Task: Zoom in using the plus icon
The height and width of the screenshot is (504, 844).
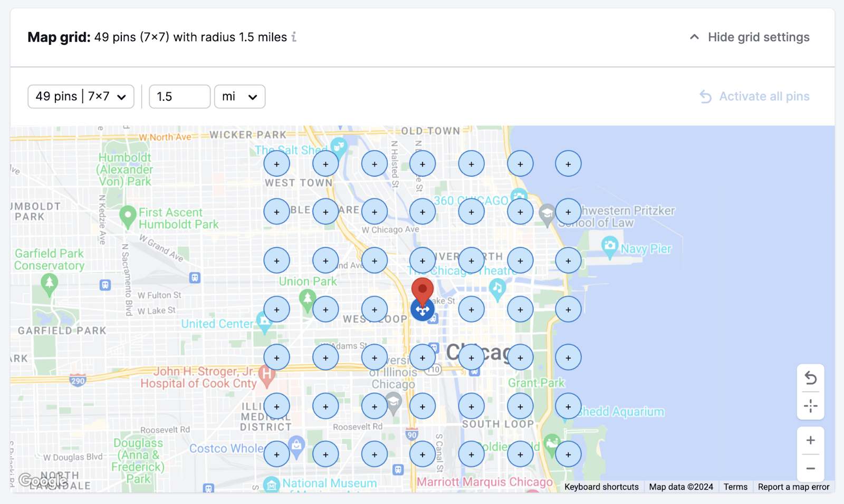Action: (x=810, y=440)
